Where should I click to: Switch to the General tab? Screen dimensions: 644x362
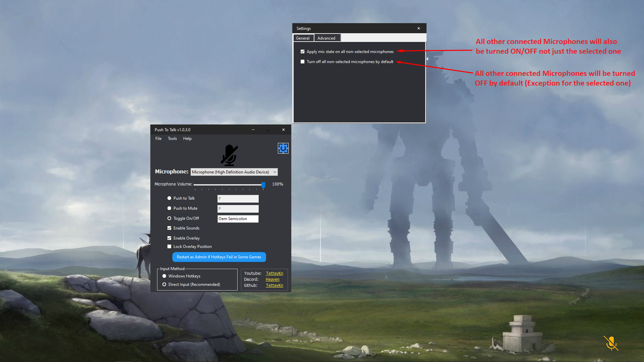[x=303, y=38]
